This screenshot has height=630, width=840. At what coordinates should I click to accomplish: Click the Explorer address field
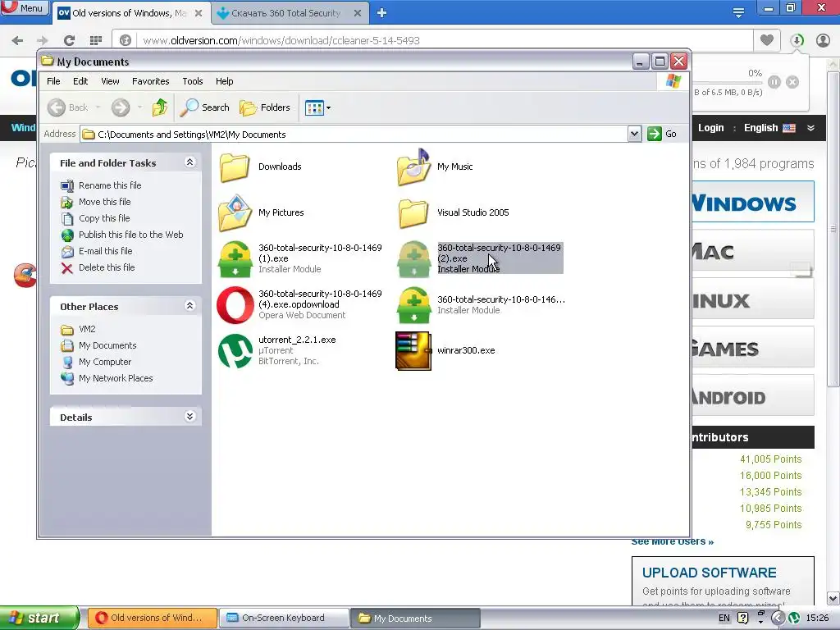354,134
